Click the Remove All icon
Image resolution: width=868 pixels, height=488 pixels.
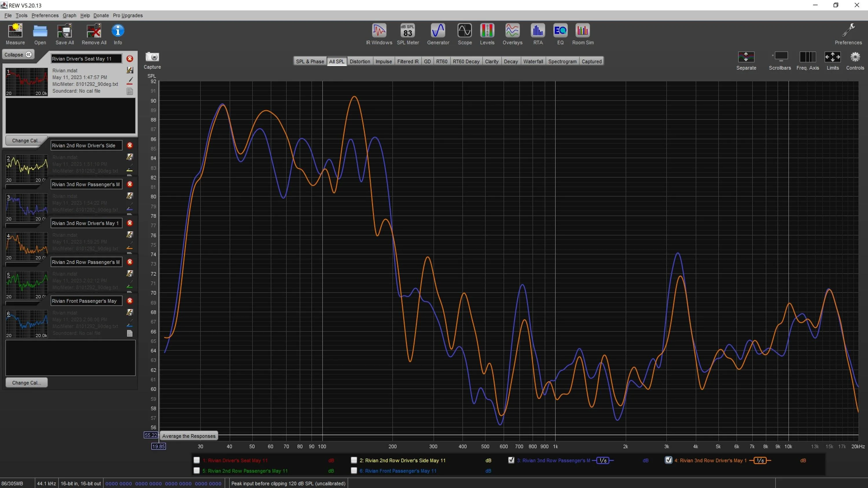(x=94, y=31)
